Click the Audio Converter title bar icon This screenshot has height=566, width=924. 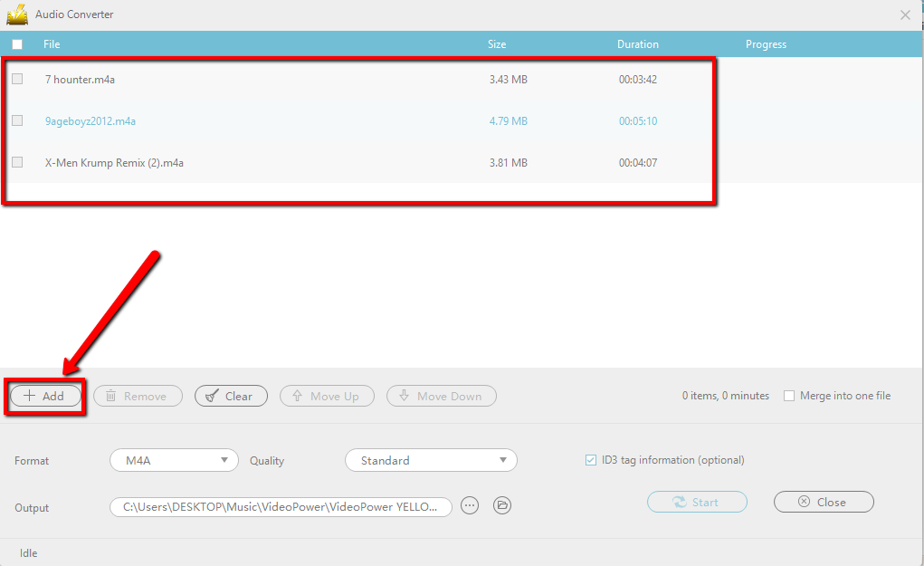click(x=17, y=14)
